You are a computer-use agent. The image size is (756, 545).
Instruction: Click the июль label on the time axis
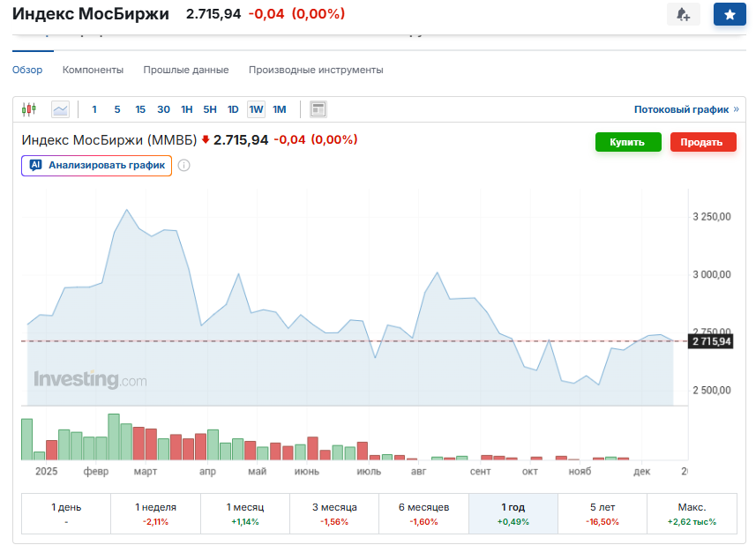369,471
